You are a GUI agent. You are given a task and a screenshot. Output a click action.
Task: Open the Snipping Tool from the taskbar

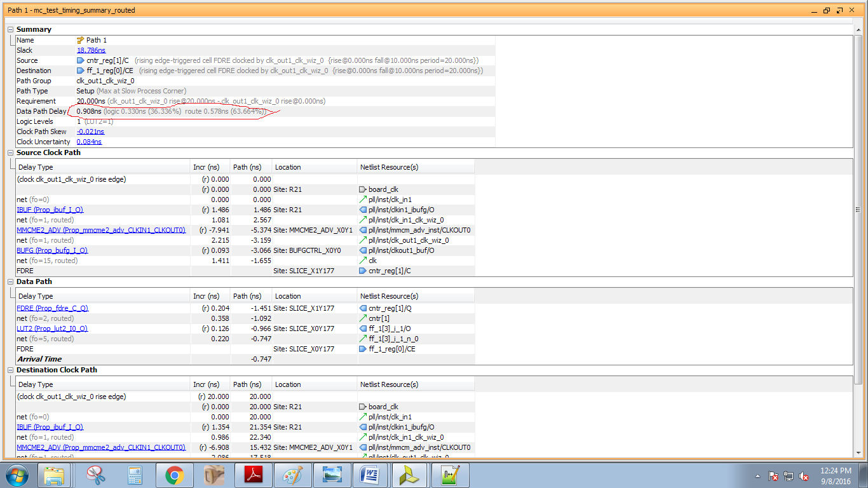point(95,475)
